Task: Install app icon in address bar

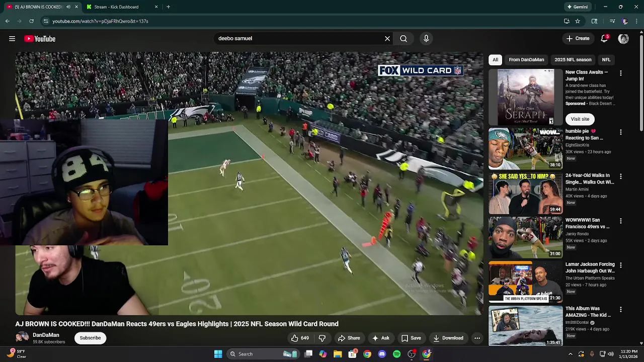Action: pos(567,21)
